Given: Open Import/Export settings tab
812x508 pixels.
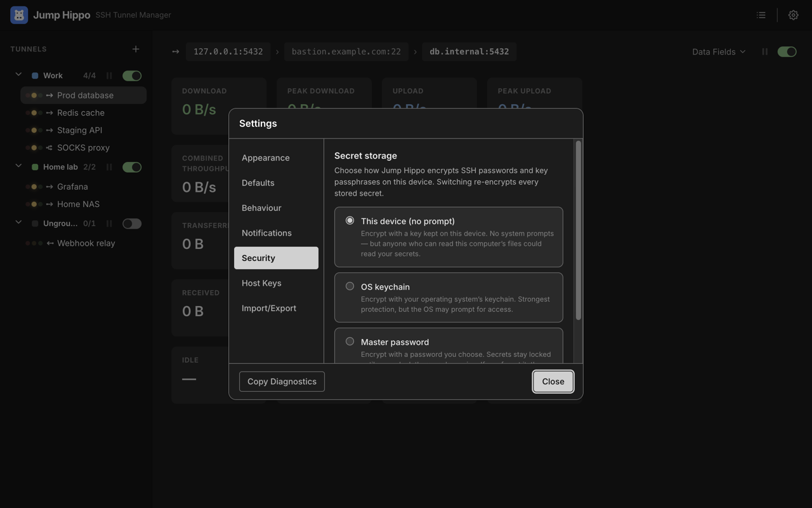Looking at the screenshot, I should (x=276, y=308).
